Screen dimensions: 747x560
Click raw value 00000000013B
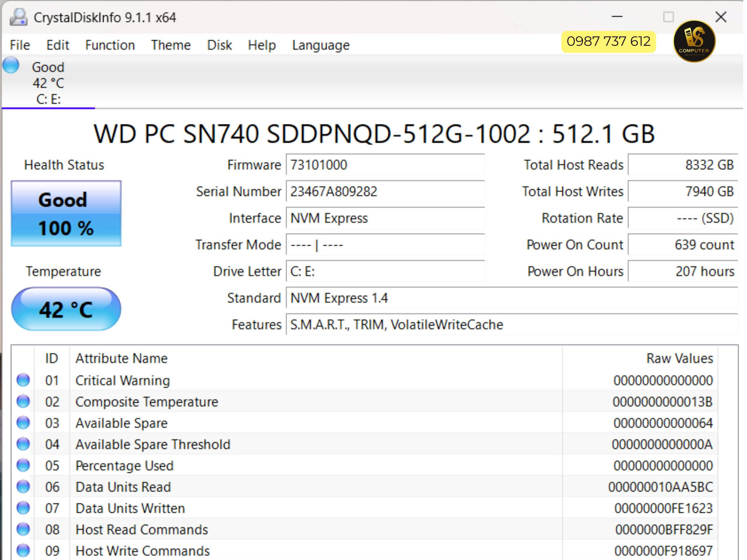tap(662, 402)
